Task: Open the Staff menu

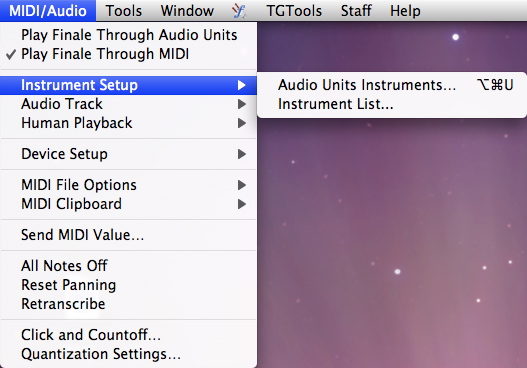Action: [356, 11]
